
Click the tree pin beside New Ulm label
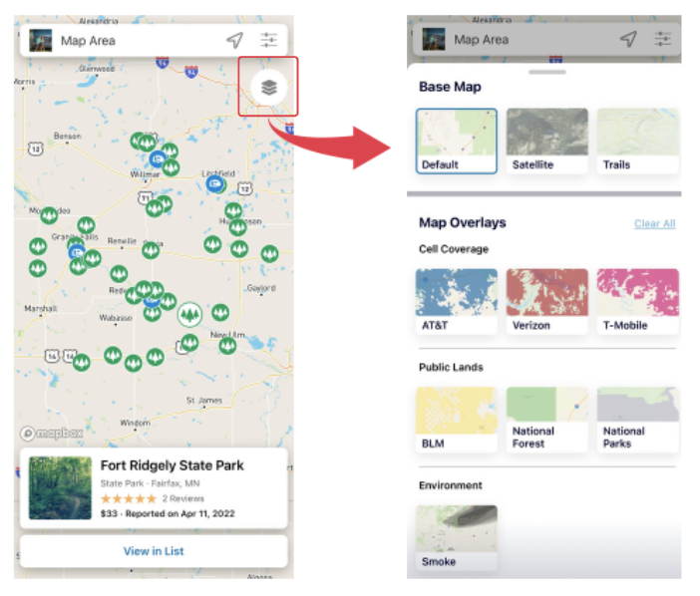click(227, 345)
